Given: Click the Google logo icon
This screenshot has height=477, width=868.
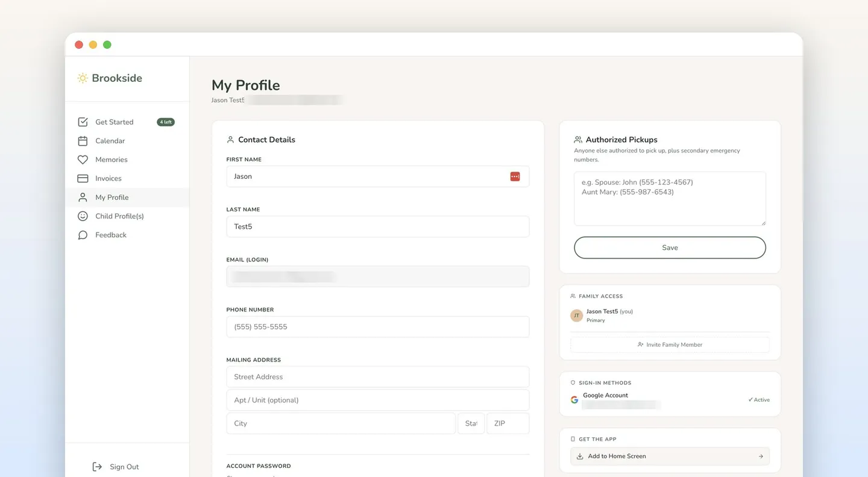Looking at the screenshot, I should pos(574,400).
